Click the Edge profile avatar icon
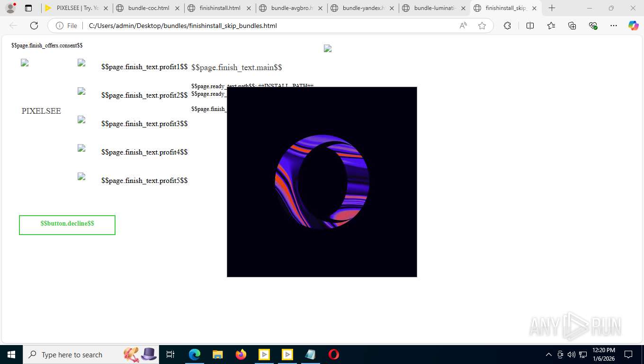Viewport: 644px width, 364px height. click(10, 8)
